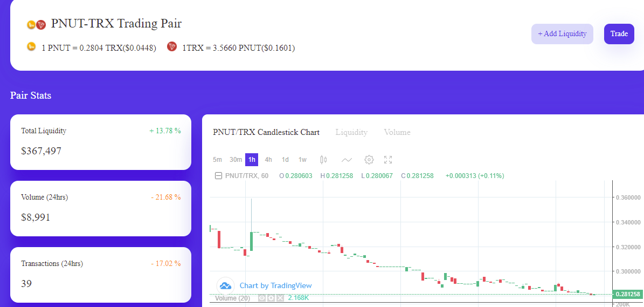The height and width of the screenshot is (307, 644).
Task: Click the $8,991 volume value
Action: click(36, 217)
